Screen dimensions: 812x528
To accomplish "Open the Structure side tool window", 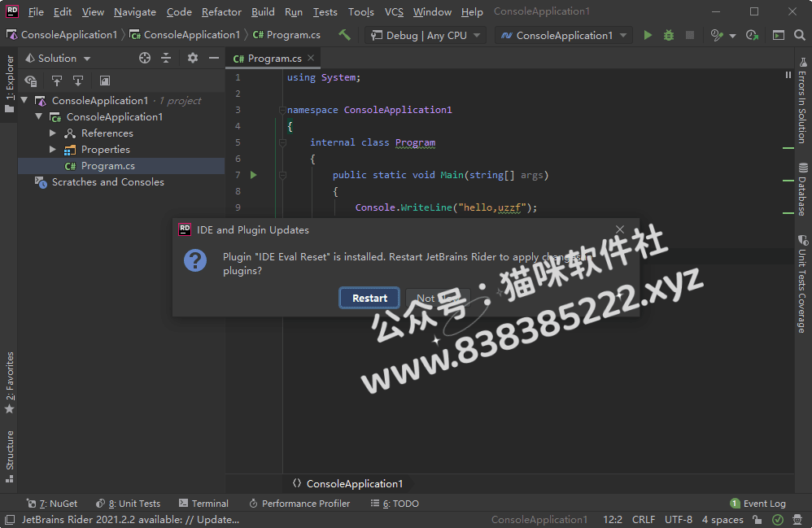I will (9, 456).
